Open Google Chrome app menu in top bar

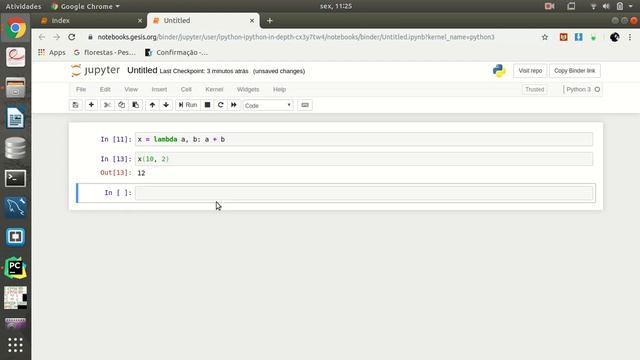(85, 6)
